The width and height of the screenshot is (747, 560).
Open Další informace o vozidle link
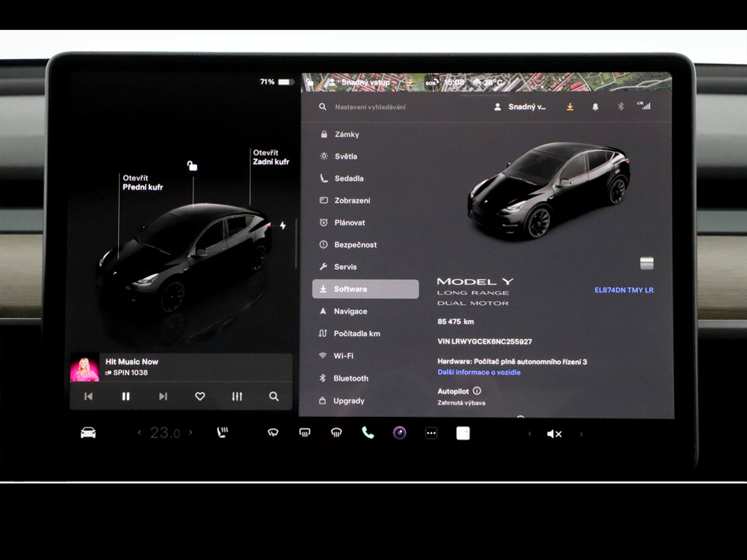479,373
